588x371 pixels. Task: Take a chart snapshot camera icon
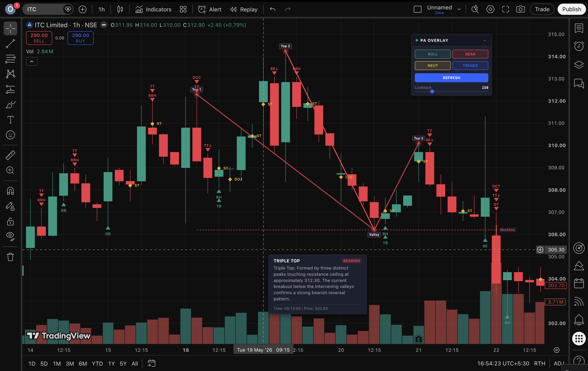[520, 9]
